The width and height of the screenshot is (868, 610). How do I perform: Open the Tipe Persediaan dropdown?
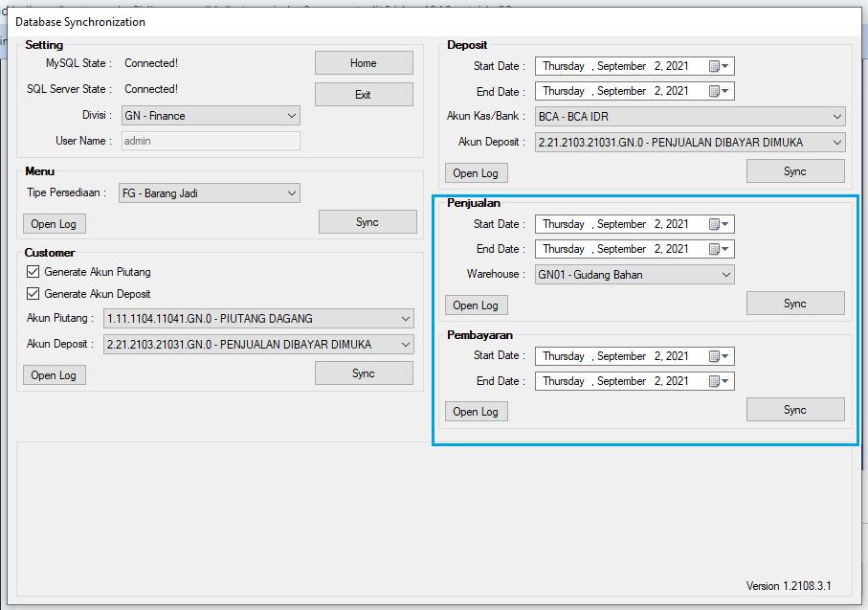tap(292, 193)
